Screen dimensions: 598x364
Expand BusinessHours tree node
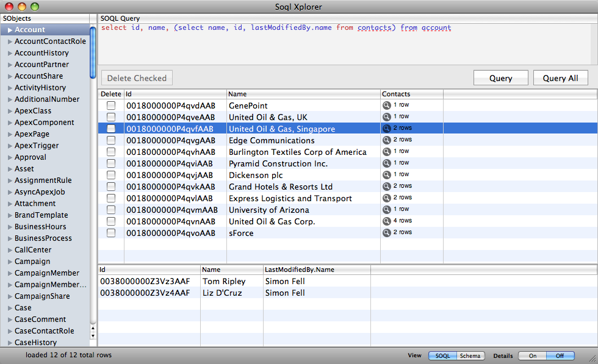coord(10,227)
